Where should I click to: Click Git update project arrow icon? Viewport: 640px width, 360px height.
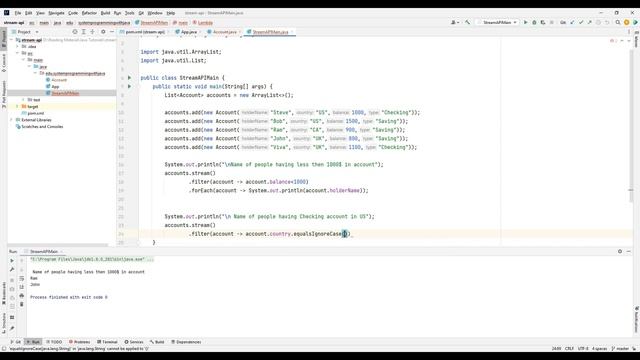(x=572, y=22)
